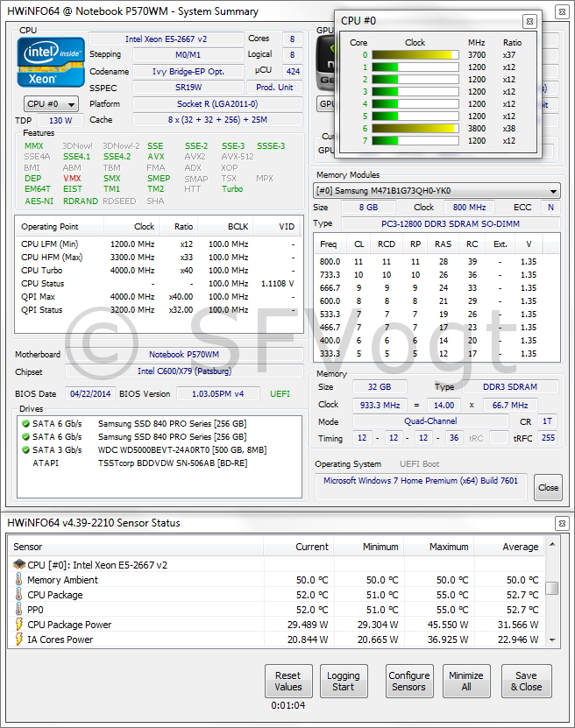Select the CPU Turbo operating point row
The image size is (575, 728).
coord(158,270)
